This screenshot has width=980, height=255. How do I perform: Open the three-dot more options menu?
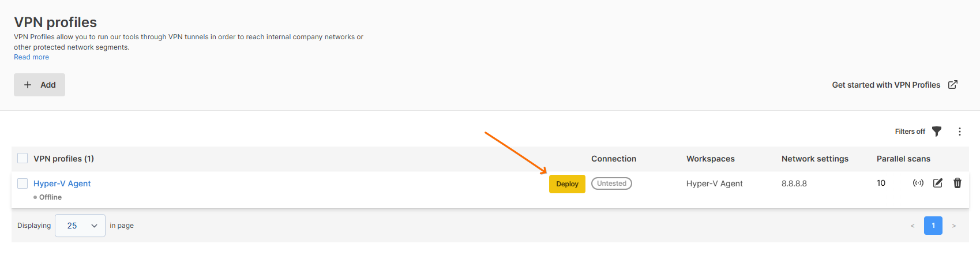coord(960,132)
